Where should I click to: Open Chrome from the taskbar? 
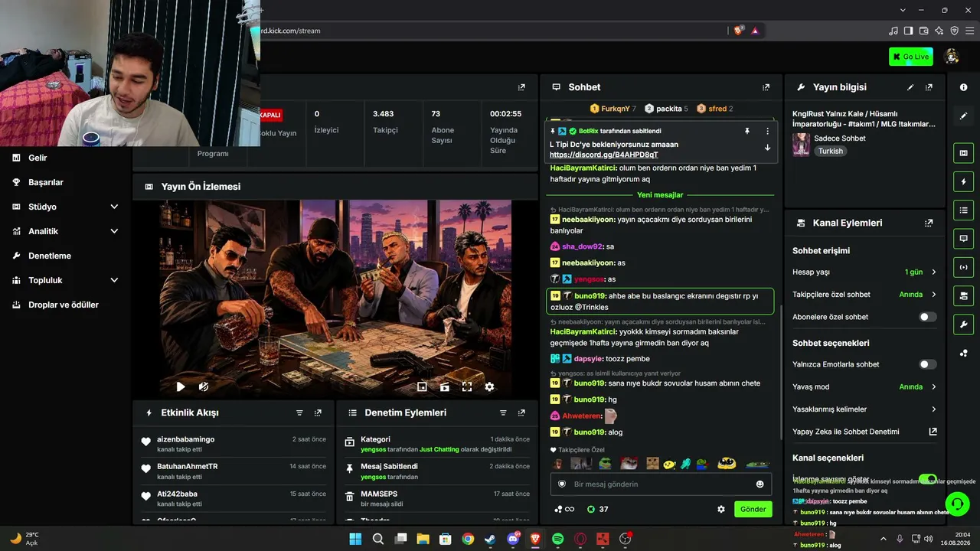click(x=468, y=539)
